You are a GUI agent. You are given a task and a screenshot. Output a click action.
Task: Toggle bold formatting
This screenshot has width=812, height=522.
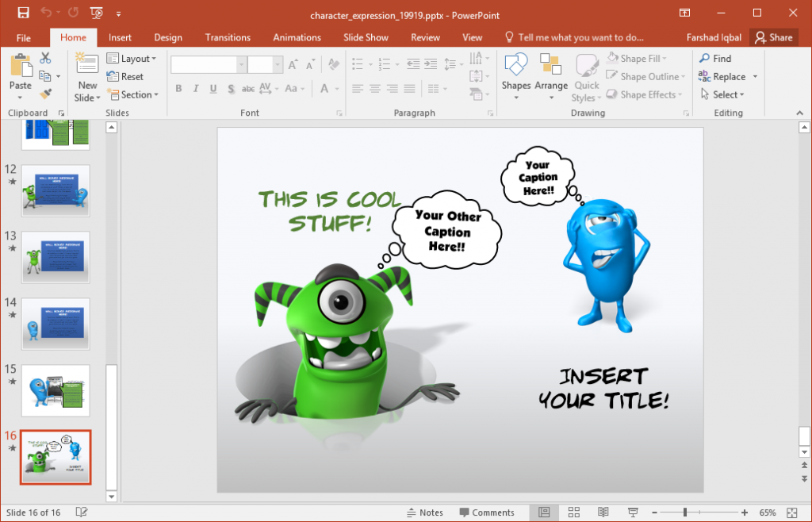(178, 88)
